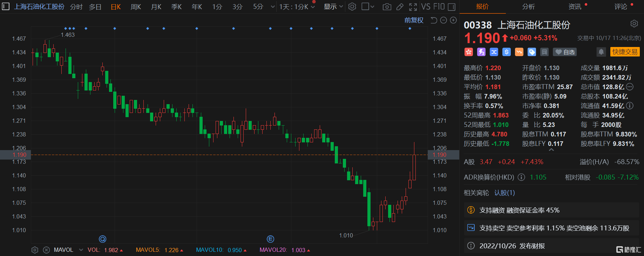Select the 日K daily candlestick tab
Image resolution: width=644 pixels, height=256 pixels.
[x=116, y=7]
